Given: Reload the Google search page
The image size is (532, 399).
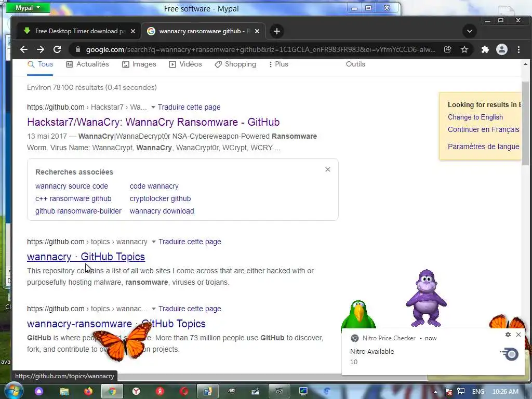Looking at the screenshot, I should (57, 49).
